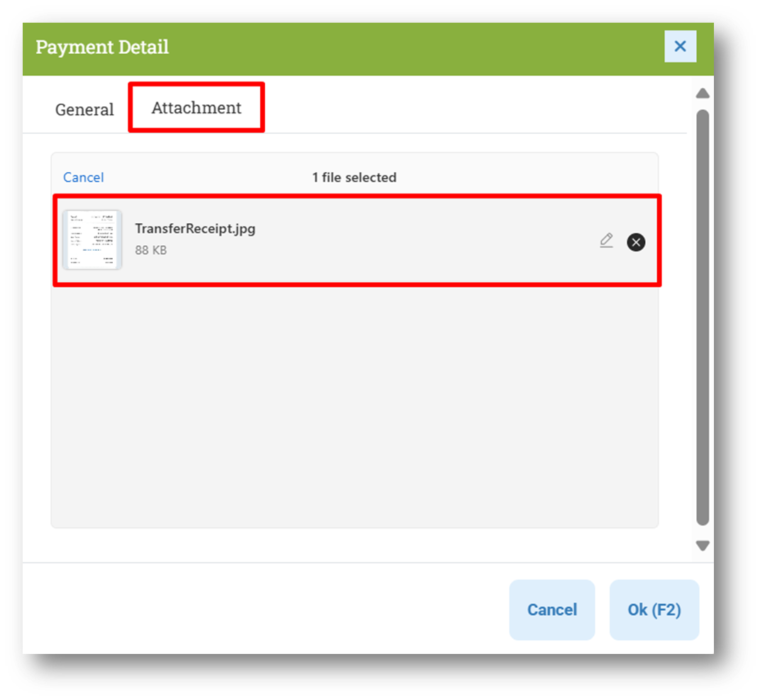Click the Cancel button in dialog footer
760x700 pixels.
552,609
